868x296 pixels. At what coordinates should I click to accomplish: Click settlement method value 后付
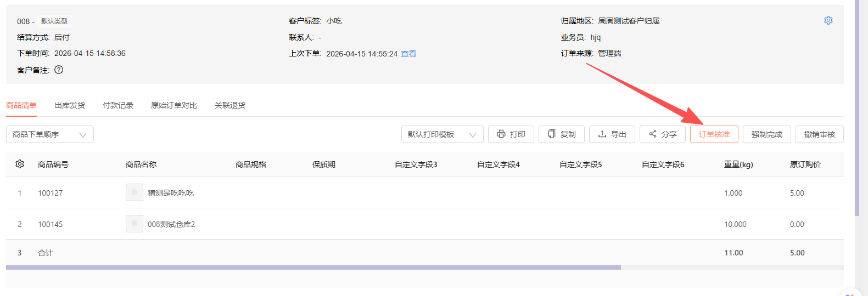coord(62,37)
